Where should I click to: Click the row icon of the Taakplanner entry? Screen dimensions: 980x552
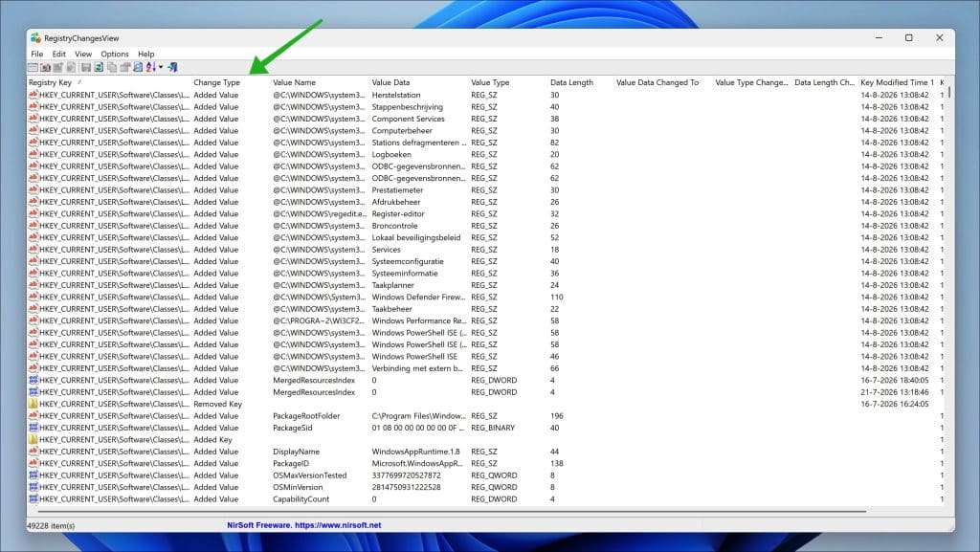33,285
